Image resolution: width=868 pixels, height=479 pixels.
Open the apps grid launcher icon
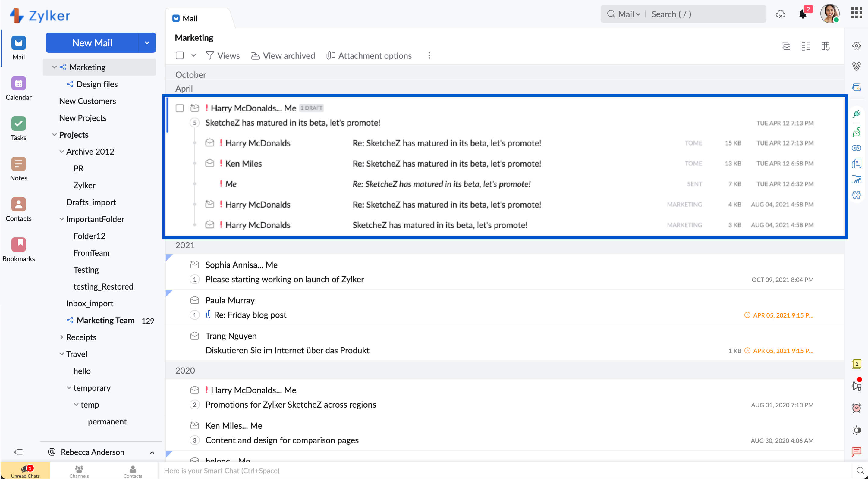click(x=857, y=13)
